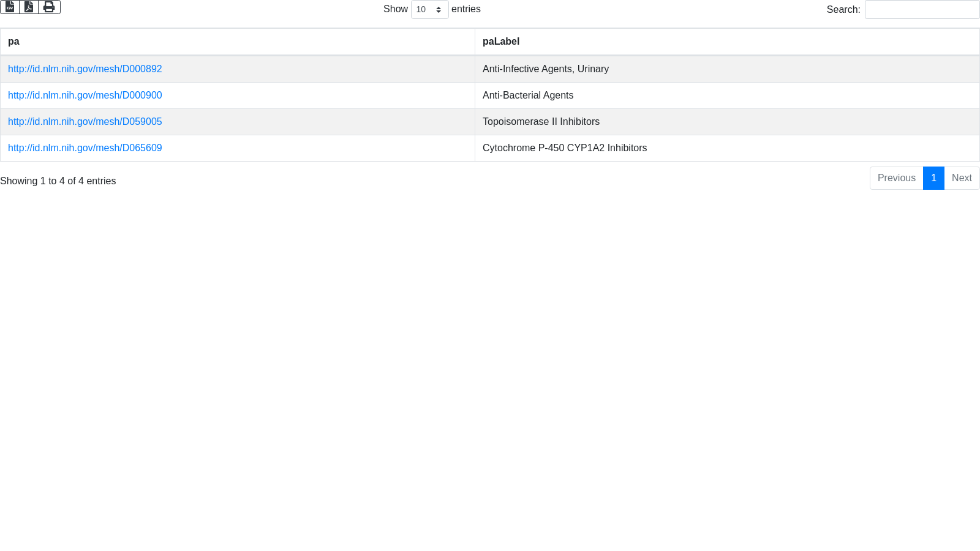Click the Search label text
Image resolution: width=980 pixels, height=551 pixels.
pos(843,10)
